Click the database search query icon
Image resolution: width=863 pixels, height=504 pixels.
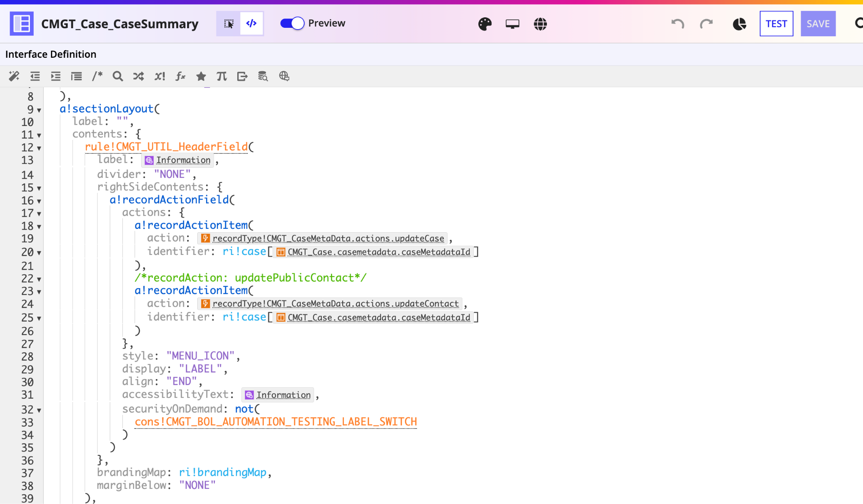tap(263, 76)
